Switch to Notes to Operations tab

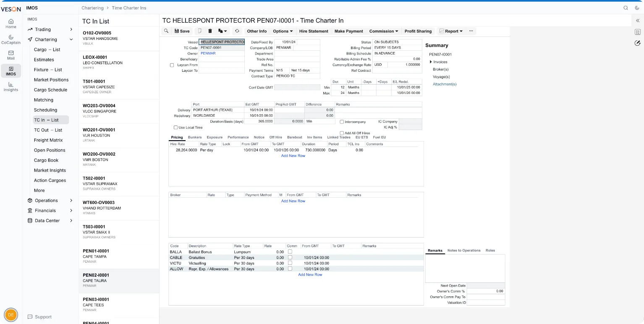464,251
